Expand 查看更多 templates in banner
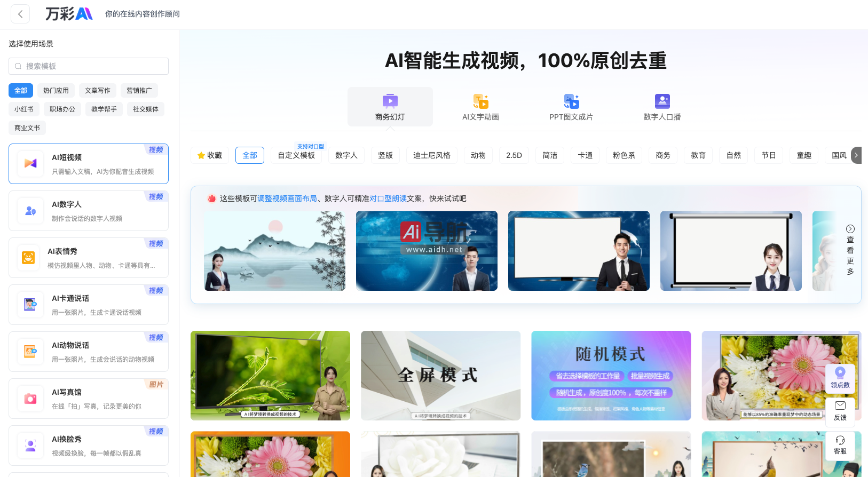Screen dimensions: 868x477 point(850,250)
